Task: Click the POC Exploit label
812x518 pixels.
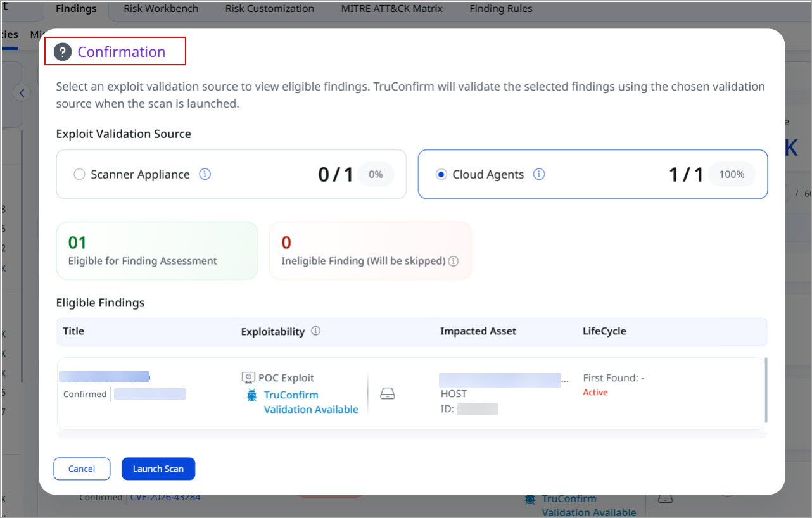Action: pyautogui.click(x=286, y=378)
